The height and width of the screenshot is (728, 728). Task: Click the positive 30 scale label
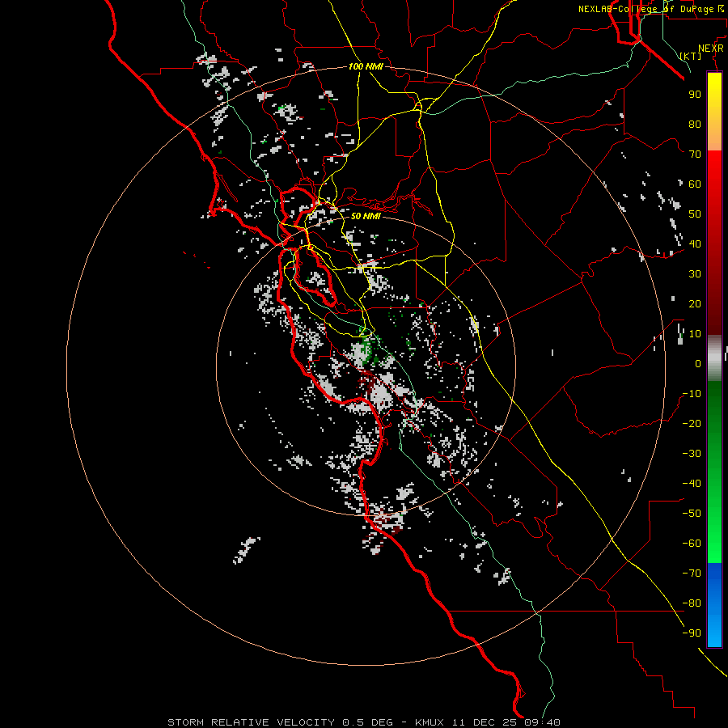tap(695, 274)
